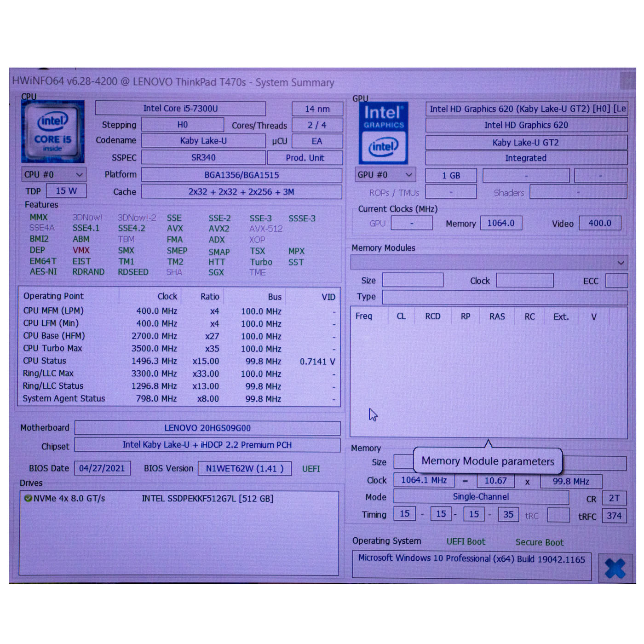644x644 pixels.
Task: Open the CPU #0 selector dropdown
Action: pos(53,174)
